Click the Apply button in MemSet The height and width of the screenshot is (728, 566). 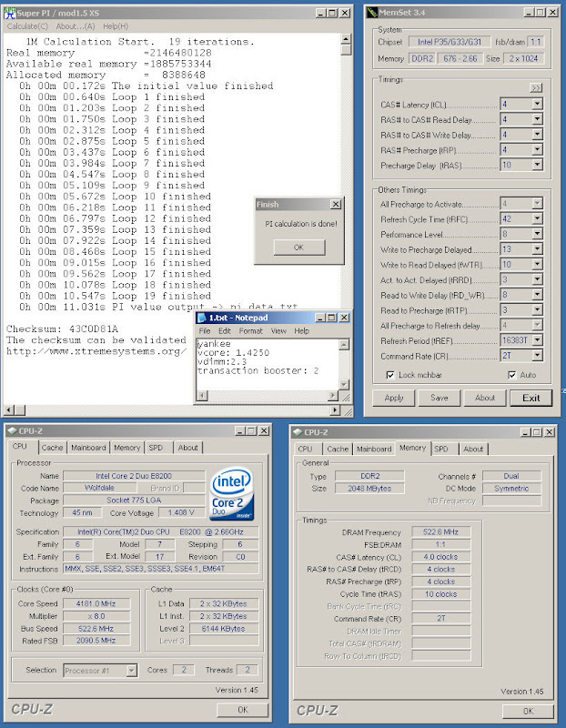tap(394, 398)
